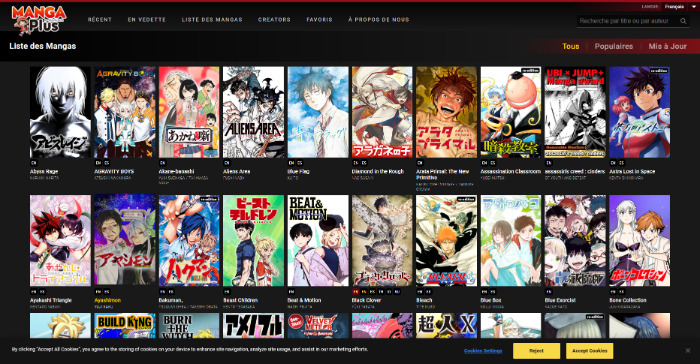This screenshot has width=700, height=364.
Task: Click the search magnifier icon
Action: pyautogui.click(x=683, y=21)
